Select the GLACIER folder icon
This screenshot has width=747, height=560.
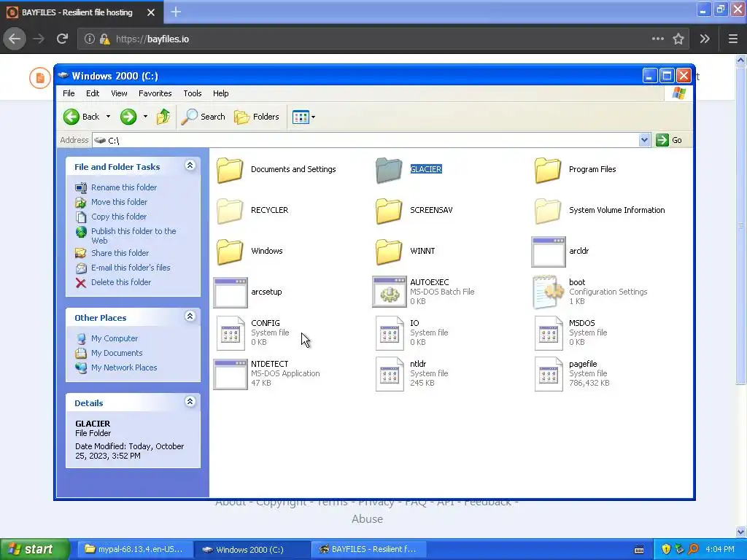click(x=389, y=170)
